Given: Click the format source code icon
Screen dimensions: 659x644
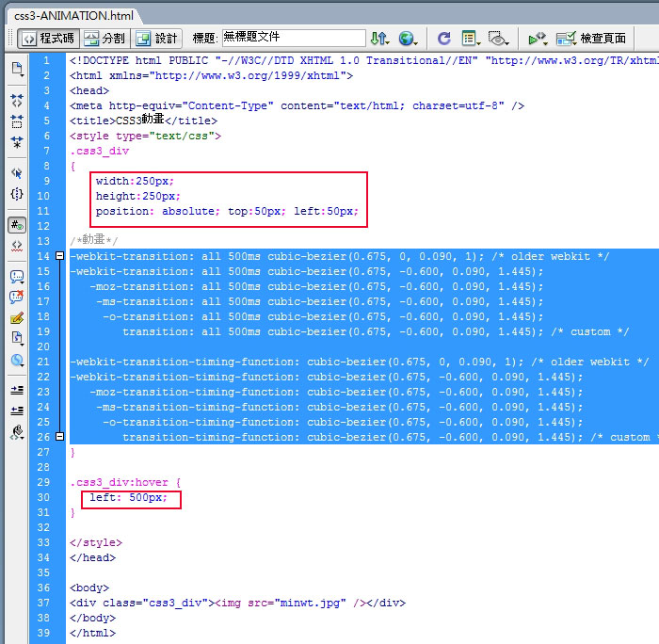Looking at the screenshot, I should (17, 432).
